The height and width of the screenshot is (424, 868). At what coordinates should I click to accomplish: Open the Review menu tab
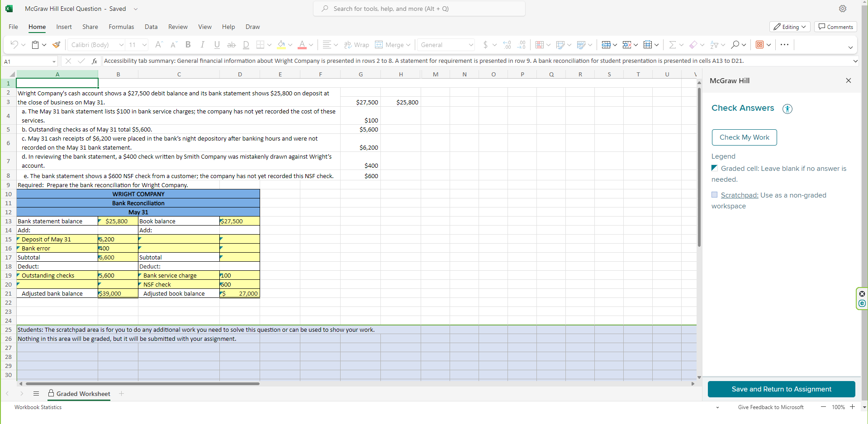pos(177,27)
